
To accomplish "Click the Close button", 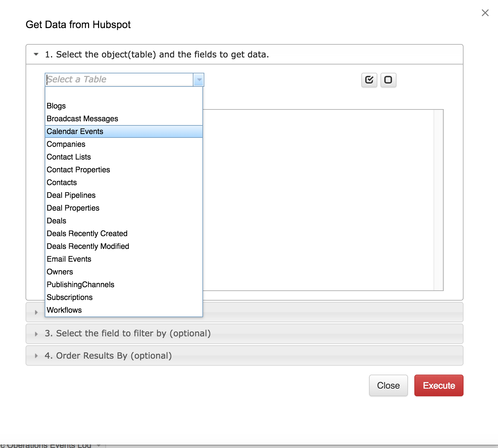I will click(x=388, y=385).
